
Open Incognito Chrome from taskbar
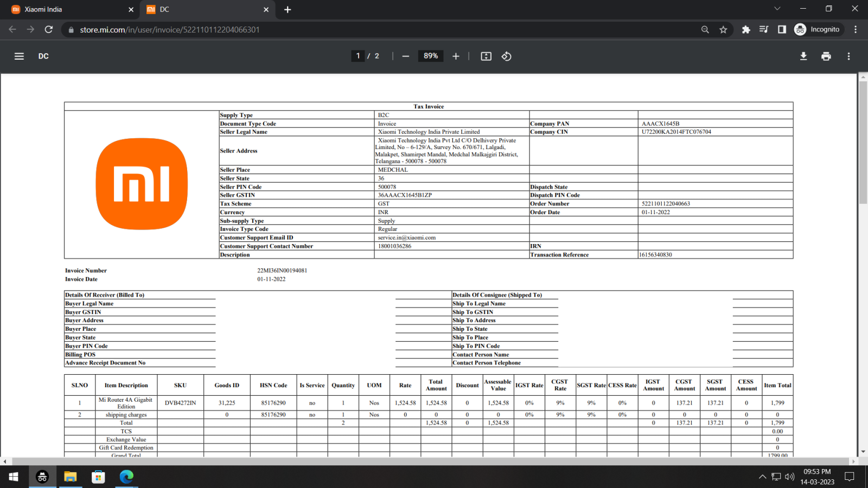(x=42, y=477)
